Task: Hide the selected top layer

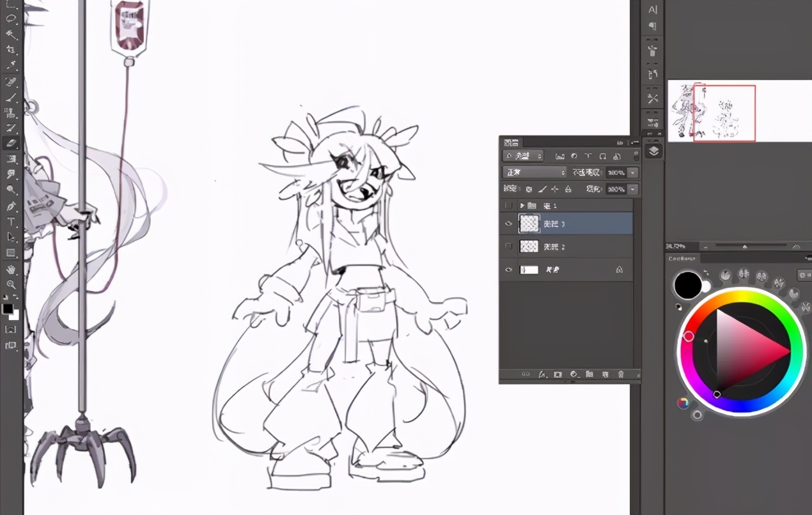Action: (509, 224)
